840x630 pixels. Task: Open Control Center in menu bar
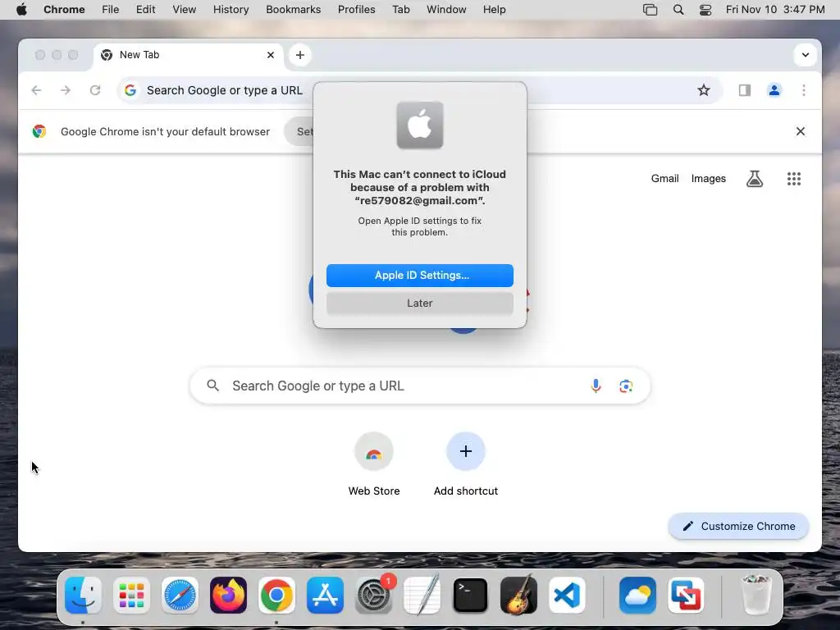click(x=705, y=9)
